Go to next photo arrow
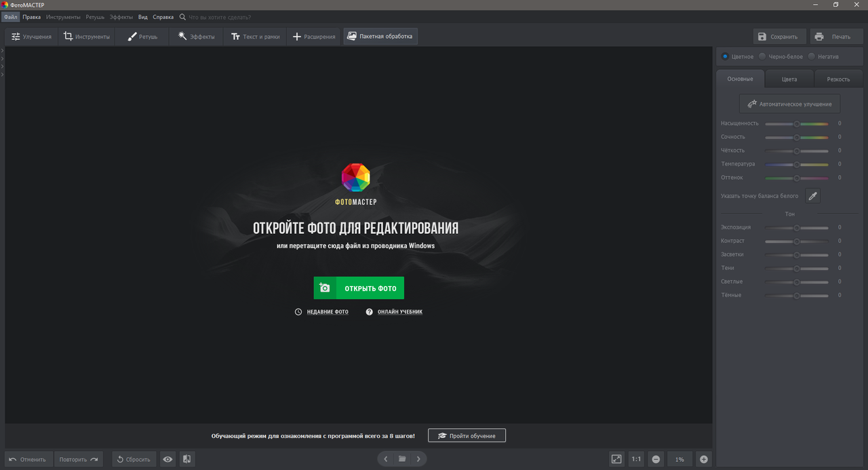Image resolution: width=868 pixels, height=470 pixels. point(418,459)
